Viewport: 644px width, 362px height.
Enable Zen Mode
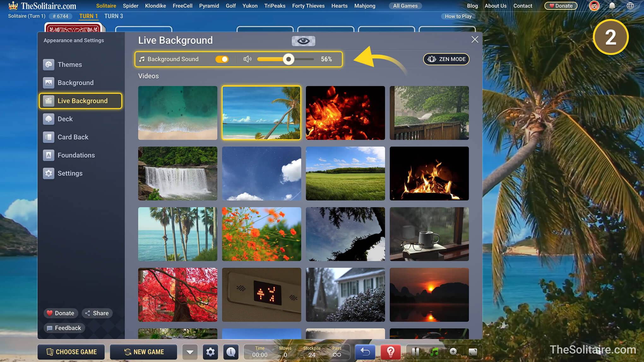point(446,59)
